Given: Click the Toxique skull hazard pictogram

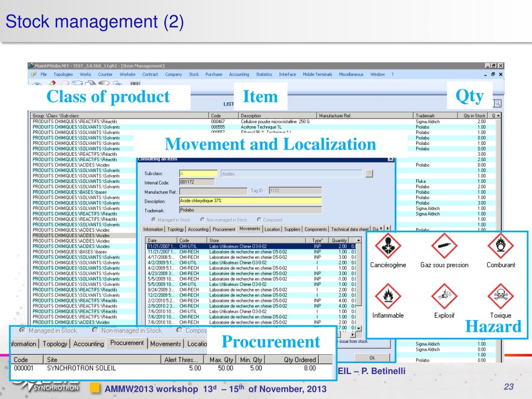Looking at the screenshot, I should pyautogui.click(x=500, y=296).
